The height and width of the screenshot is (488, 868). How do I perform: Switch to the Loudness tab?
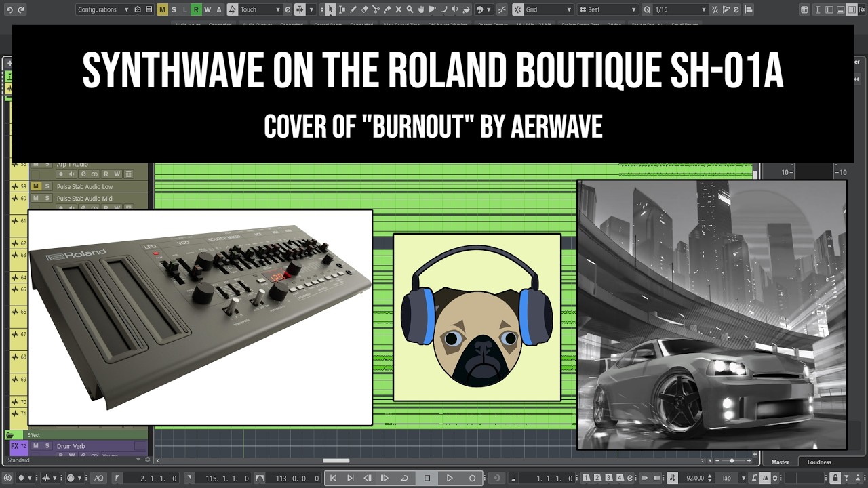(x=819, y=462)
